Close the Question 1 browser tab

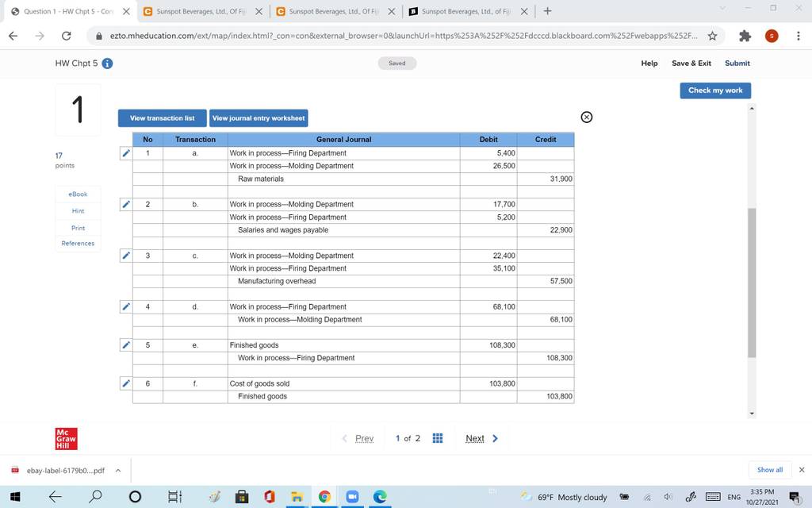pos(126,11)
